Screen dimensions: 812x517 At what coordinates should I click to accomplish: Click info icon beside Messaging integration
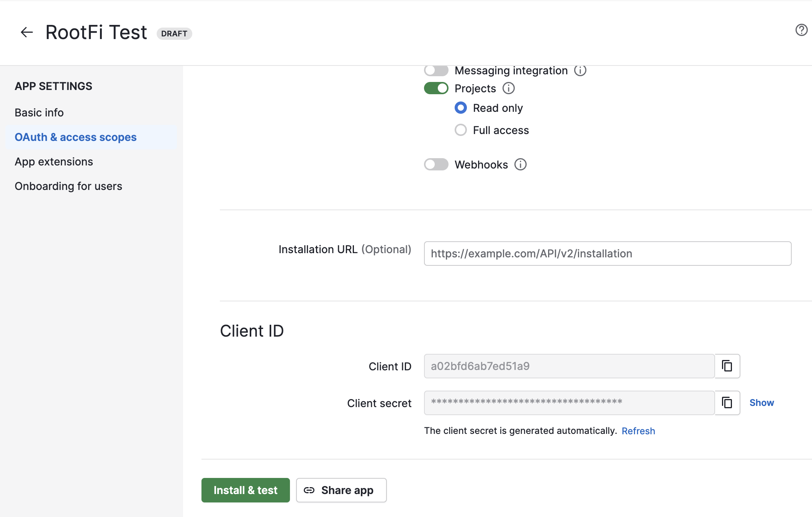point(580,70)
